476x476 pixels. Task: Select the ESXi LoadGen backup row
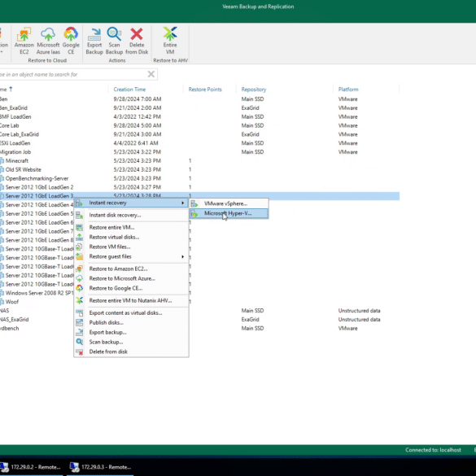click(x=199, y=143)
